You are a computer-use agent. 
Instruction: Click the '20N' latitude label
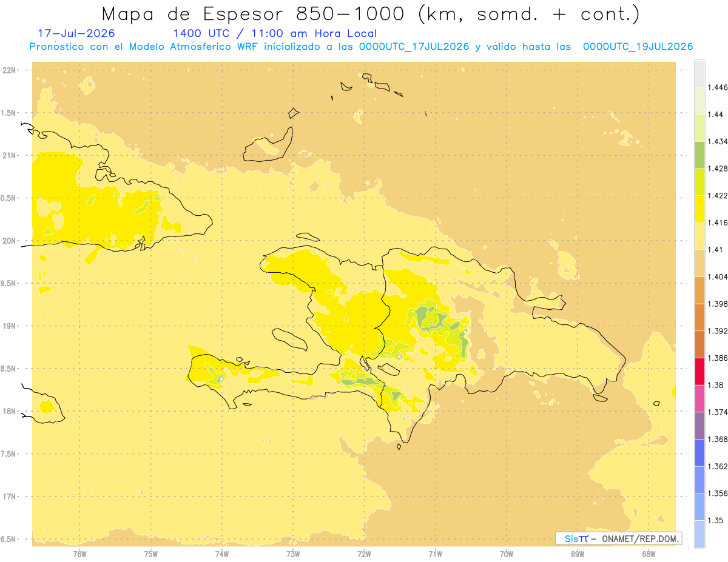point(10,241)
